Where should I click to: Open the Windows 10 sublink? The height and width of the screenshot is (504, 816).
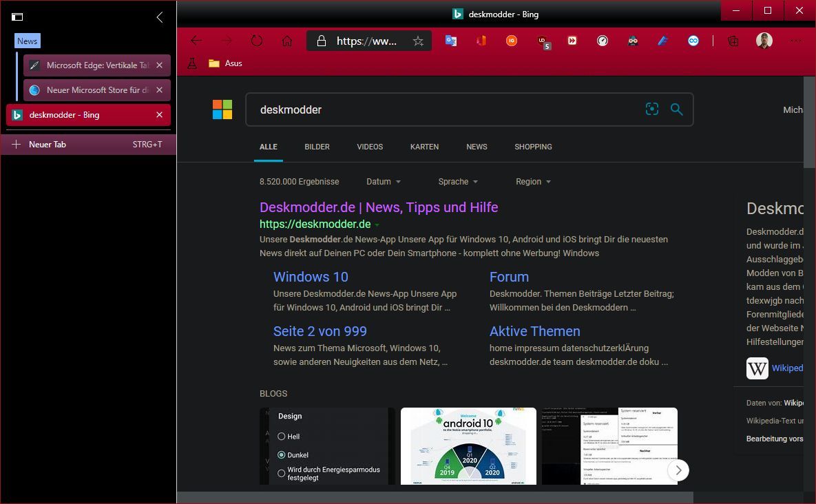click(x=311, y=277)
